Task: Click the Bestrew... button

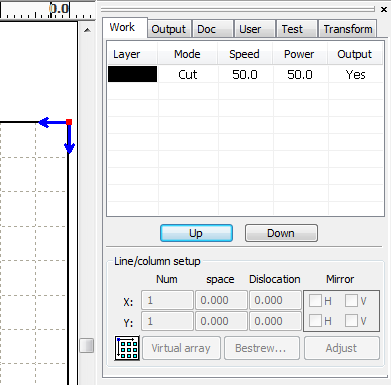Action: click(262, 348)
